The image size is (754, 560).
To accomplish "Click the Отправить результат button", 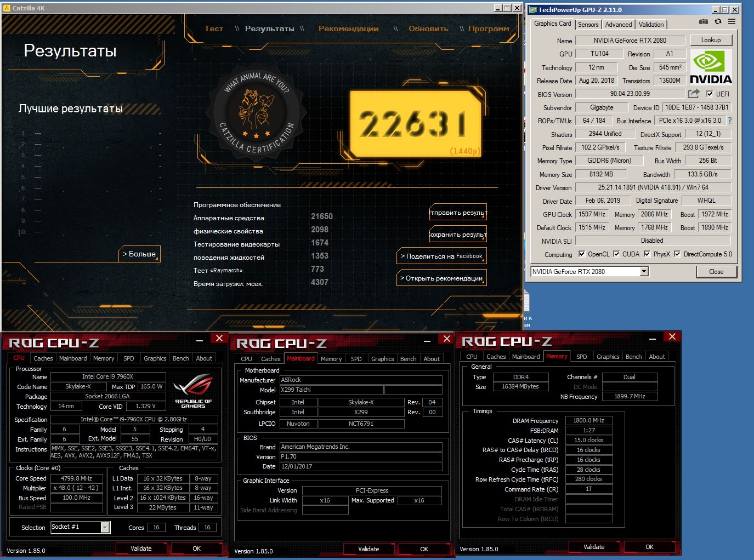I will coord(458,213).
